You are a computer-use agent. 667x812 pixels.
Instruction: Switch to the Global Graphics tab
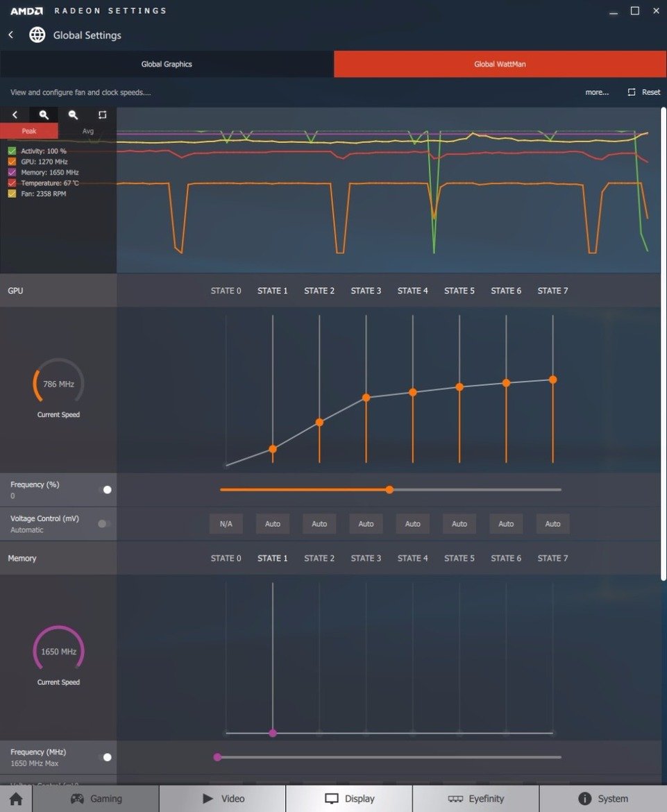click(x=167, y=65)
